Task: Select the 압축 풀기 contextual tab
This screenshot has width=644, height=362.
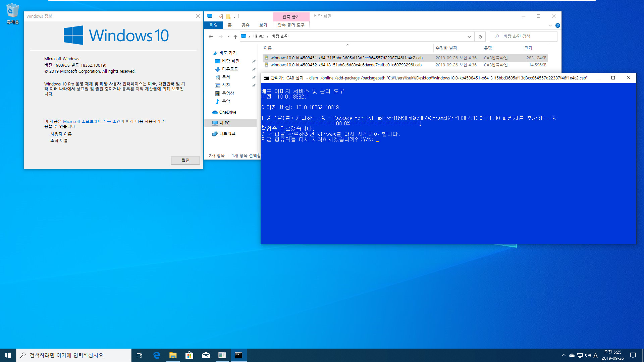Action: tap(291, 16)
